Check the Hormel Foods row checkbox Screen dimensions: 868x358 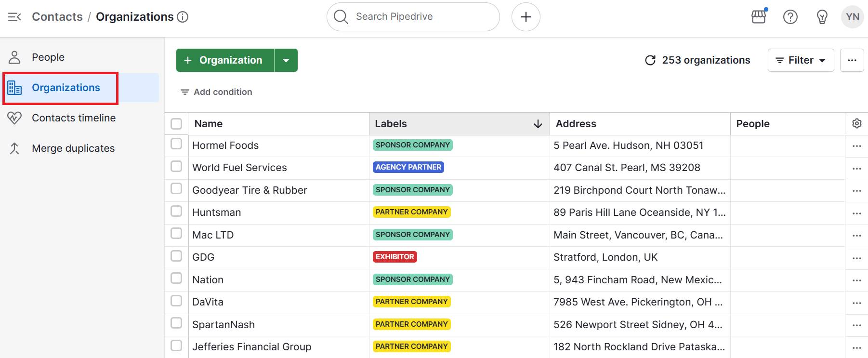pyautogui.click(x=176, y=144)
